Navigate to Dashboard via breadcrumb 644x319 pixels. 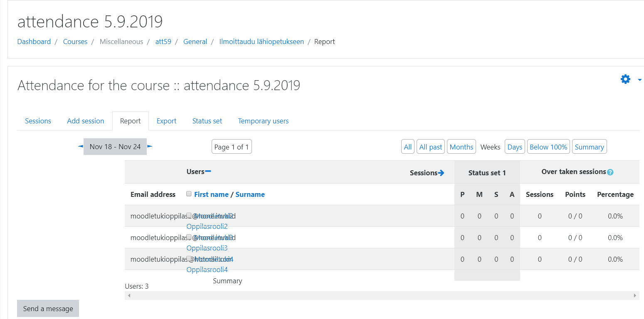click(x=34, y=41)
